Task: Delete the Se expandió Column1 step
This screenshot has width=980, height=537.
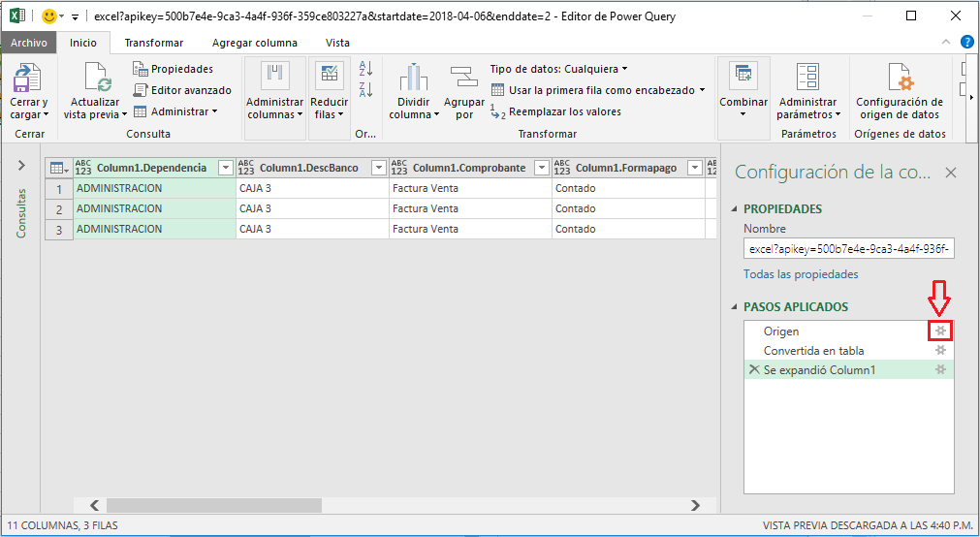Action: tap(753, 370)
